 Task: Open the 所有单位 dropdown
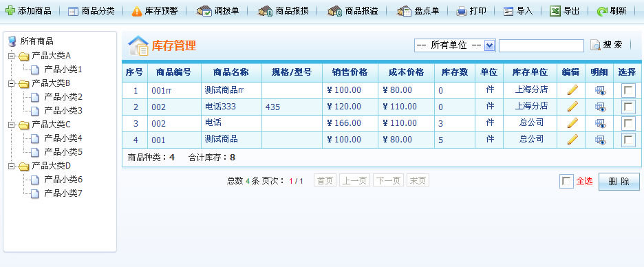point(490,45)
